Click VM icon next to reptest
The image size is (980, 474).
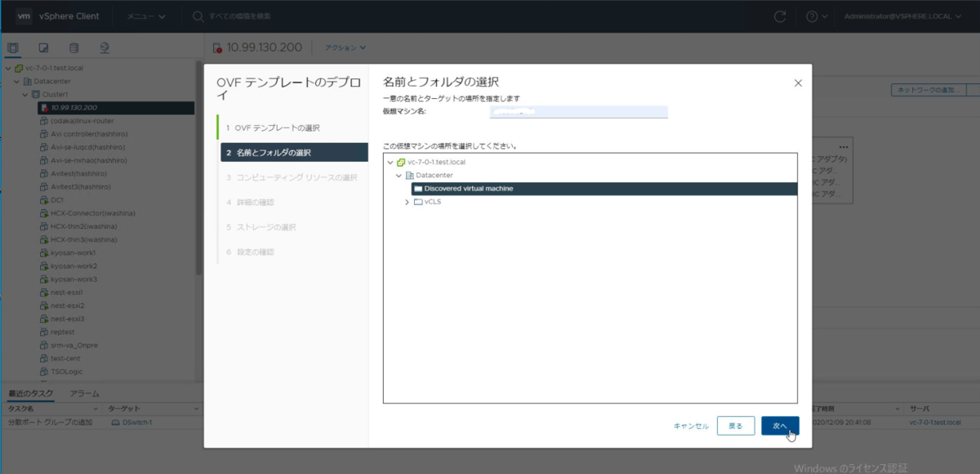pyautogui.click(x=45, y=332)
